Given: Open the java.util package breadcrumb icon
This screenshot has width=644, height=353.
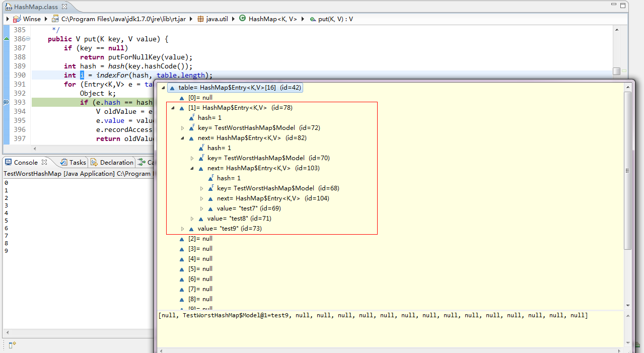Looking at the screenshot, I should click(201, 19).
